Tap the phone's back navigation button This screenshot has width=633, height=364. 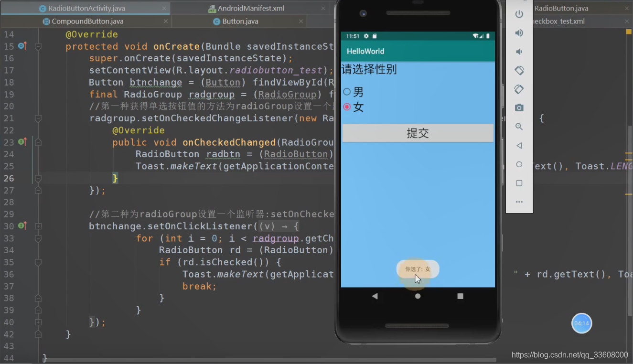(375, 296)
